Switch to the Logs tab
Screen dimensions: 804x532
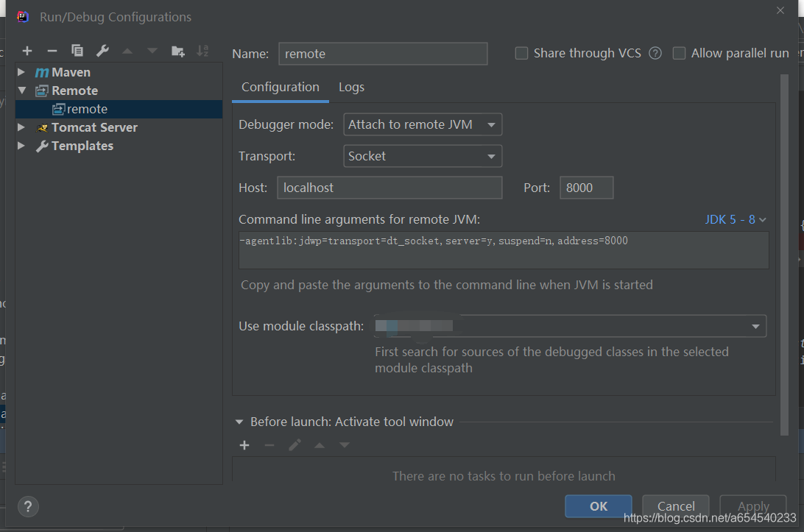pos(351,87)
